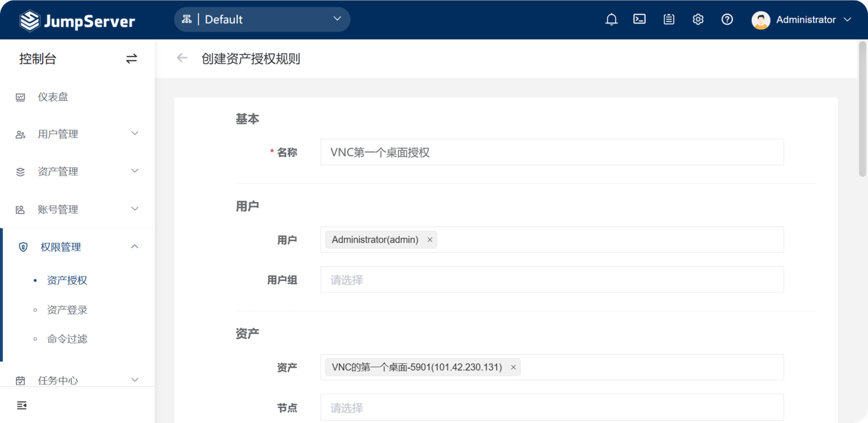Open the notifications bell
This screenshot has width=868, height=423.
[611, 20]
